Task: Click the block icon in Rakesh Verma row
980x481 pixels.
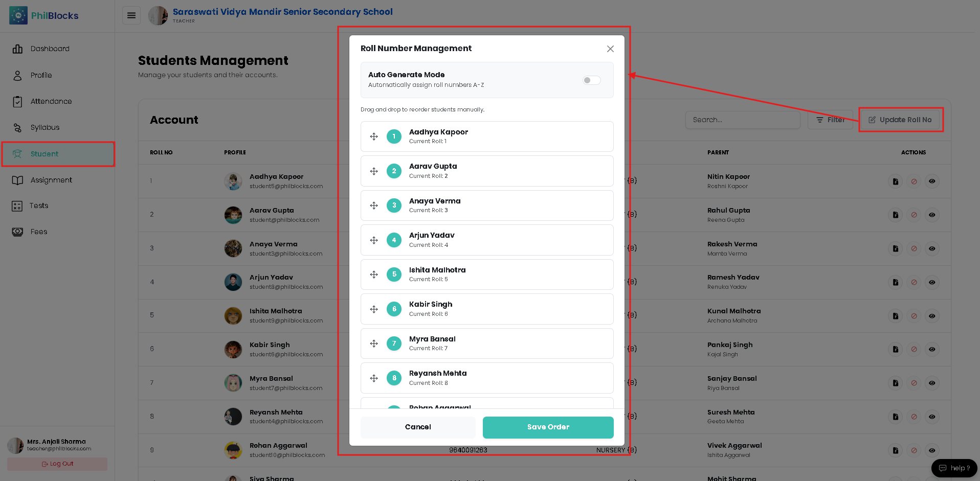Action: pyautogui.click(x=914, y=249)
